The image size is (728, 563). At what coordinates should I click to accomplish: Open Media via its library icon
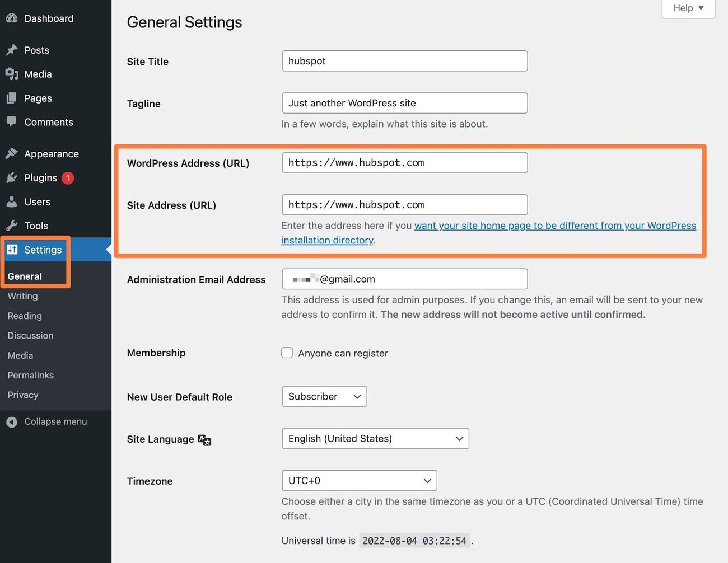[x=12, y=74]
